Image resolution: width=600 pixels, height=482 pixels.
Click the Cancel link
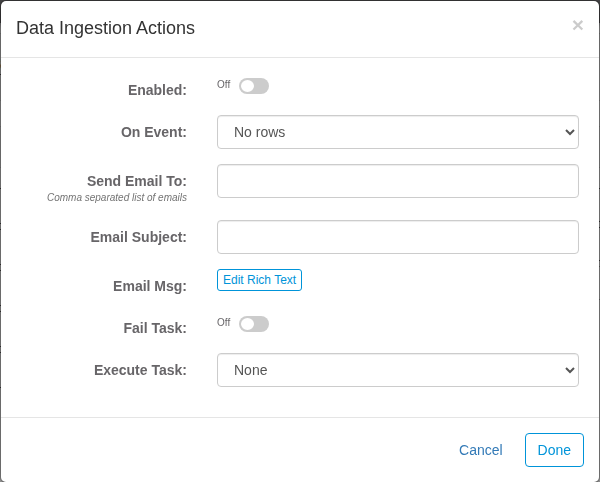(481, 450)
